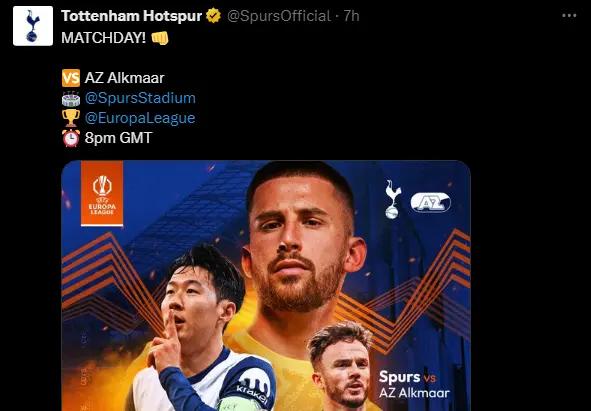Click the gold verified badge
Viewport: 591px width, 411px height.
(213, 16)
